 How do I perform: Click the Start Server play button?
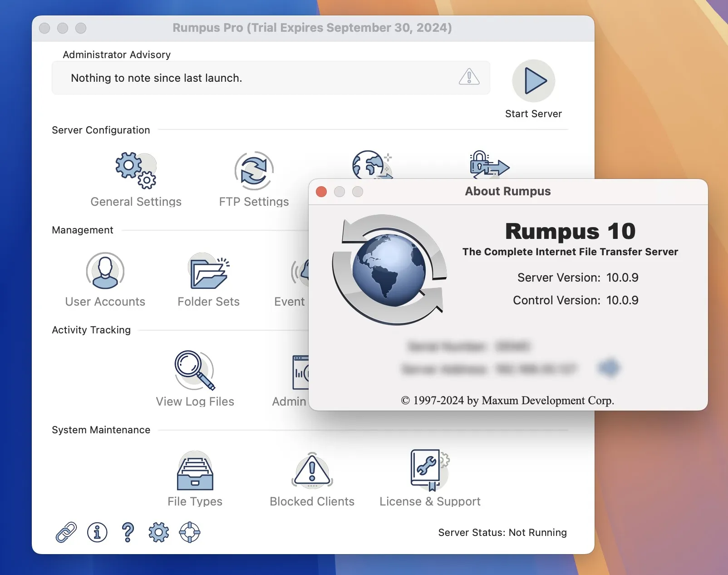point(534,81)
